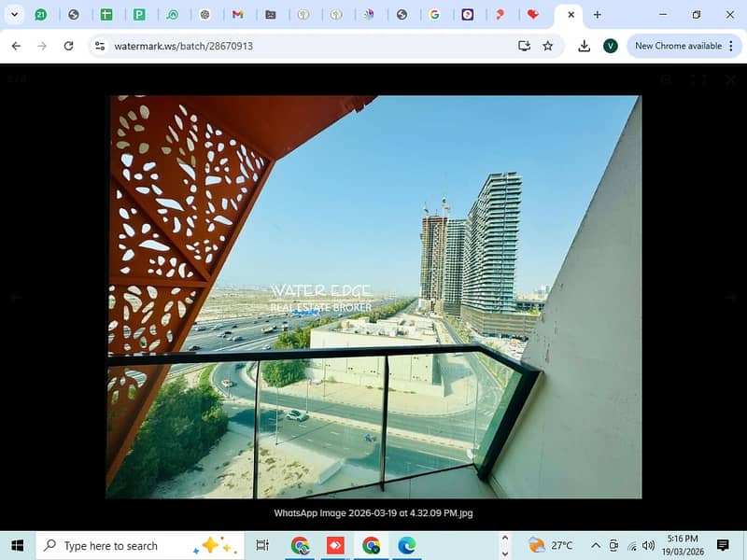
Task: Switch to the Gmail tab
Action: [237, 15]
